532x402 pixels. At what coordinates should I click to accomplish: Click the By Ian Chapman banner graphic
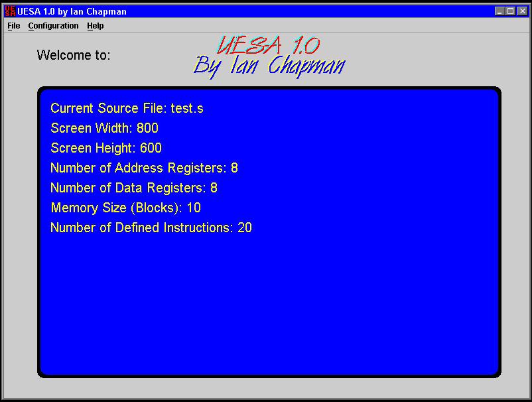click(269, 65)
